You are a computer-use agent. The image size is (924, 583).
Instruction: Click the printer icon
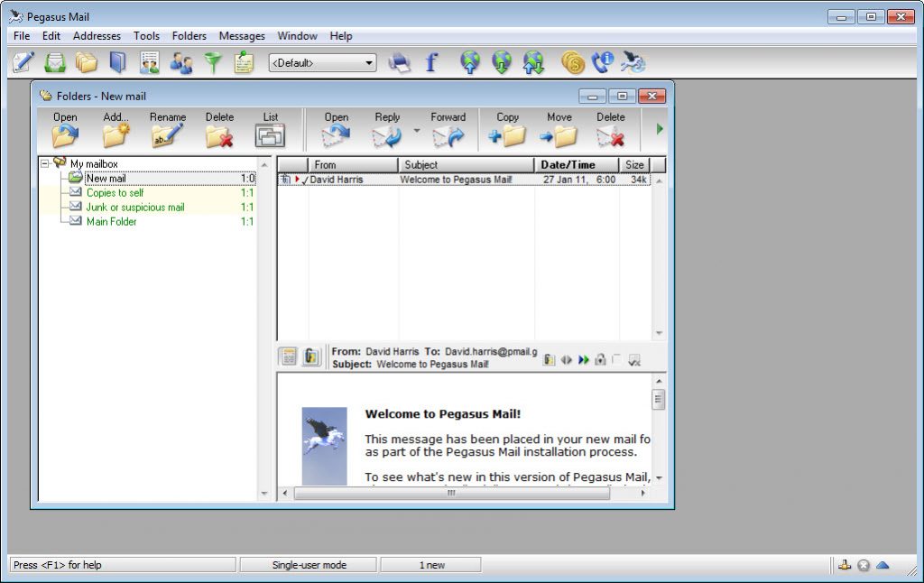click(400, 62)
